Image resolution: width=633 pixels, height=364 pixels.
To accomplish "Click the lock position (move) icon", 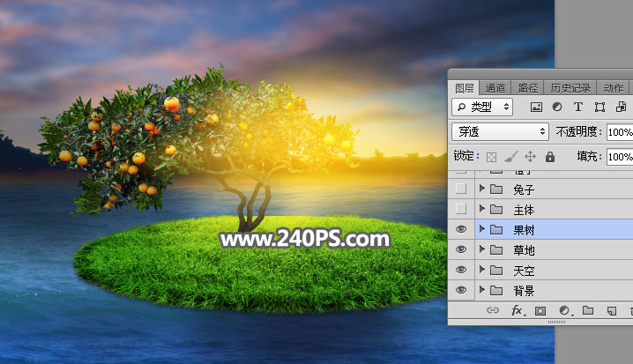I will (x=530, y=157).
